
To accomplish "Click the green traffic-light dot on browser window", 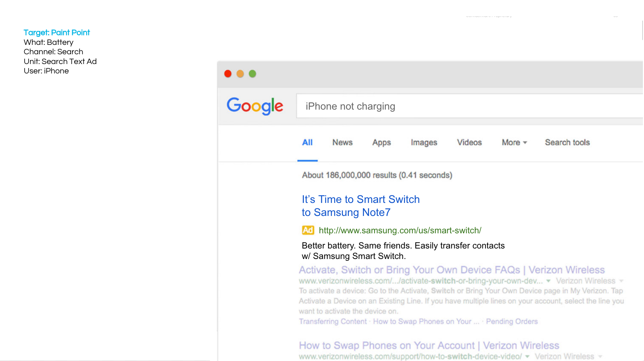I will pyautogui.click(x=252, y=73).
